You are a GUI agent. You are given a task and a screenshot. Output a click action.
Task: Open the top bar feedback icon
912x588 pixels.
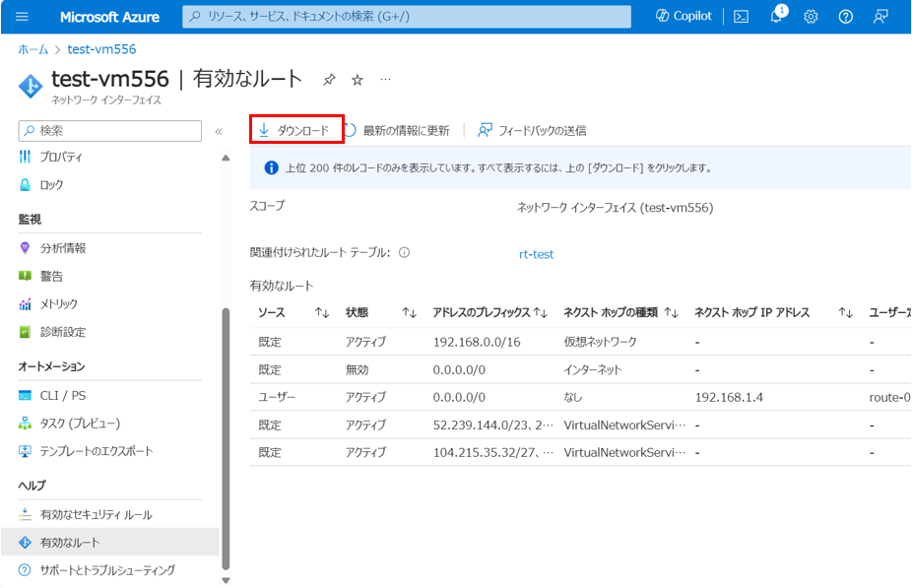click(880, 17)
